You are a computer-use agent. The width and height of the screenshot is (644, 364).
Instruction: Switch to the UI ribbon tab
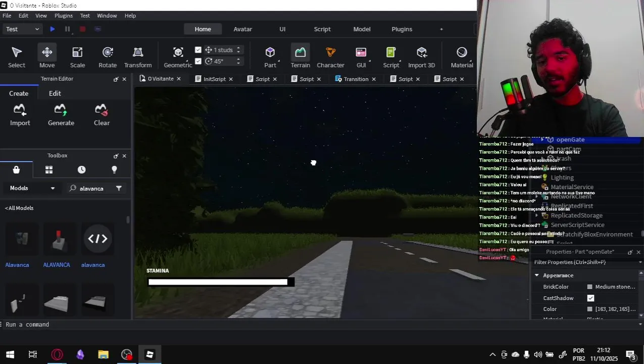(282, 29)
